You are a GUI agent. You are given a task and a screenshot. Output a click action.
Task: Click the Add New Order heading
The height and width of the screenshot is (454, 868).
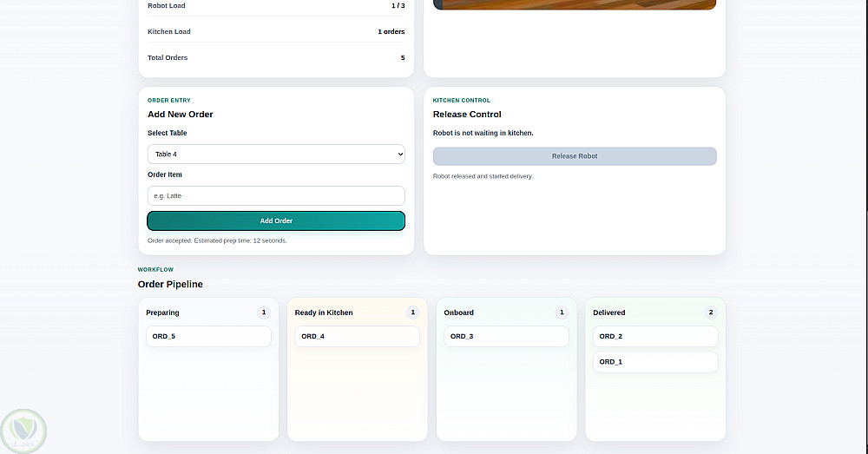[181, 115]
